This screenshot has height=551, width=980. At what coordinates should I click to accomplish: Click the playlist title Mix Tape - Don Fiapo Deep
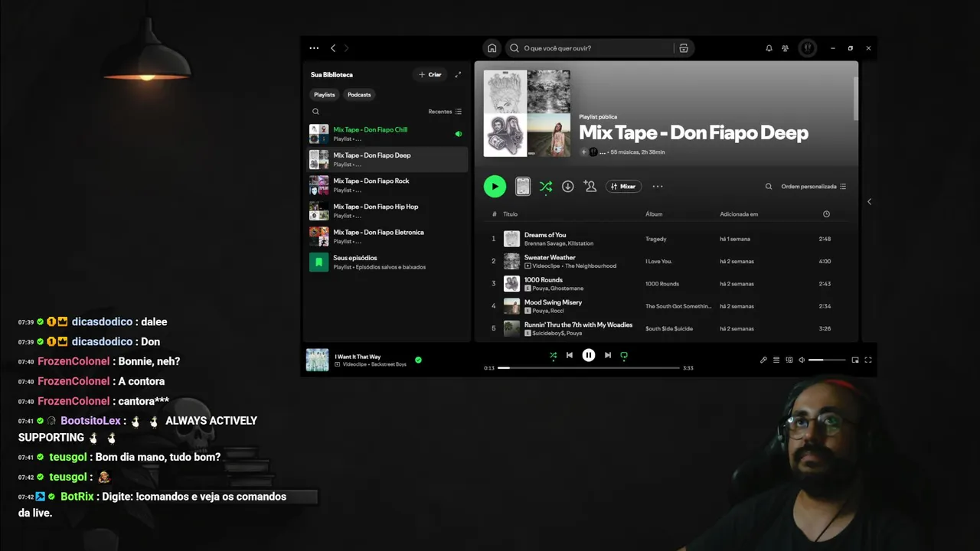click(x=694, y=133)
